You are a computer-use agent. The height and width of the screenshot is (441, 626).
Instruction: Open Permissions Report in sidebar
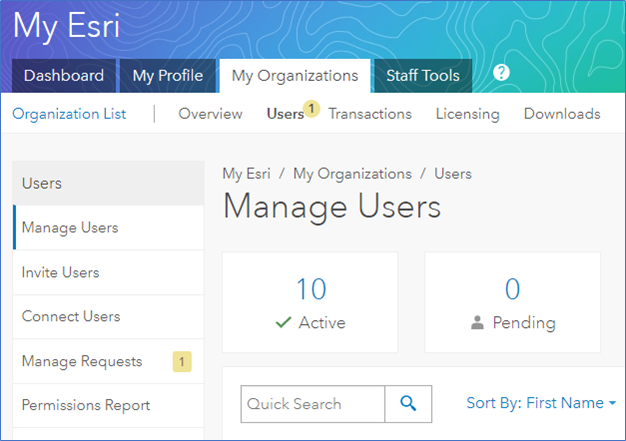[109, 405]
